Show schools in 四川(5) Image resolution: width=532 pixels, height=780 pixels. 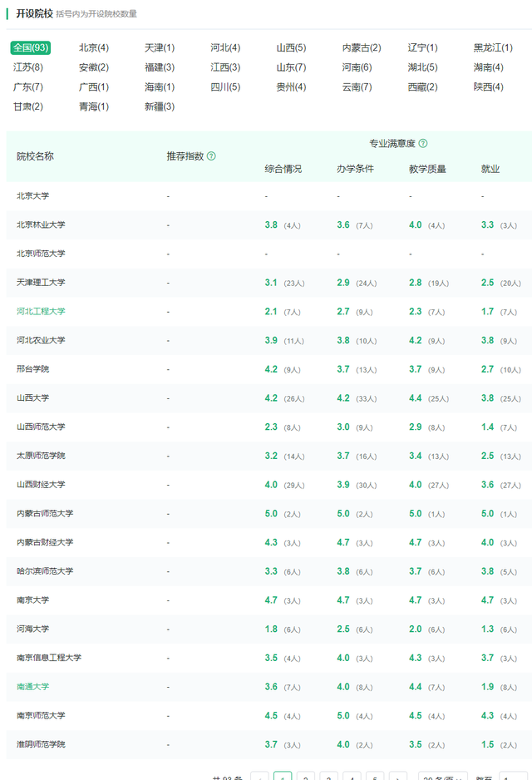coord(225,87)
